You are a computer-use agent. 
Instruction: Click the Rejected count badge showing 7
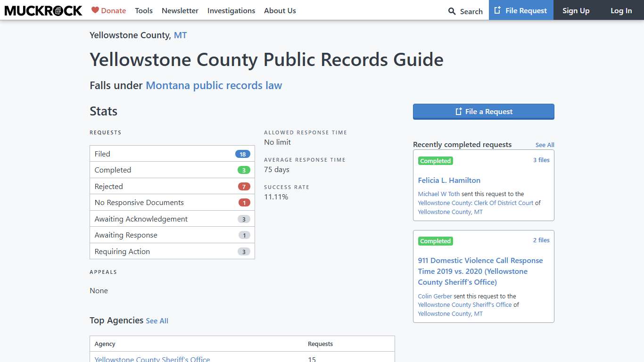pos(244,186)
